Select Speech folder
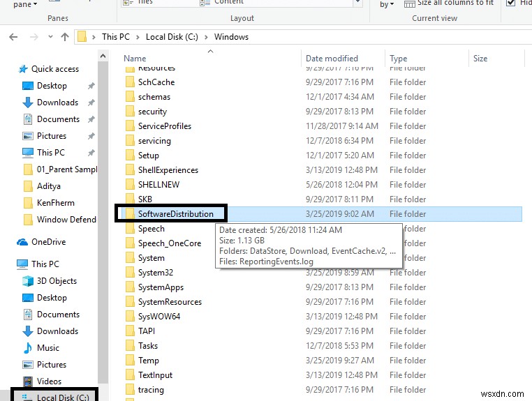Screen dimensions: 532x401 click(x=151, y=229)
